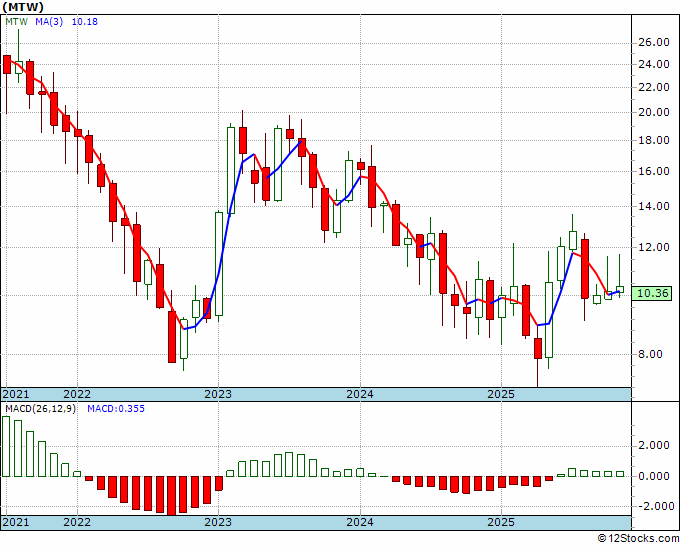
Task: Click the 16.00 price axis label
Action: pos(654,171)
